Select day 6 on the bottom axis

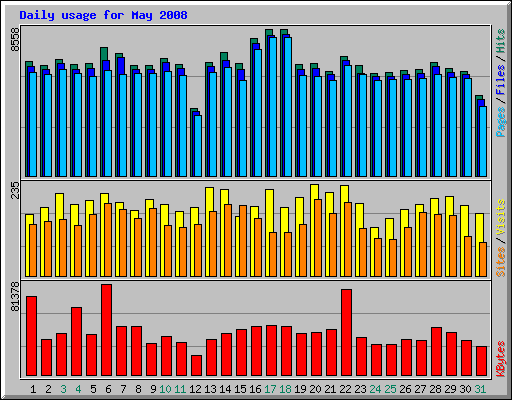point(108,389)
